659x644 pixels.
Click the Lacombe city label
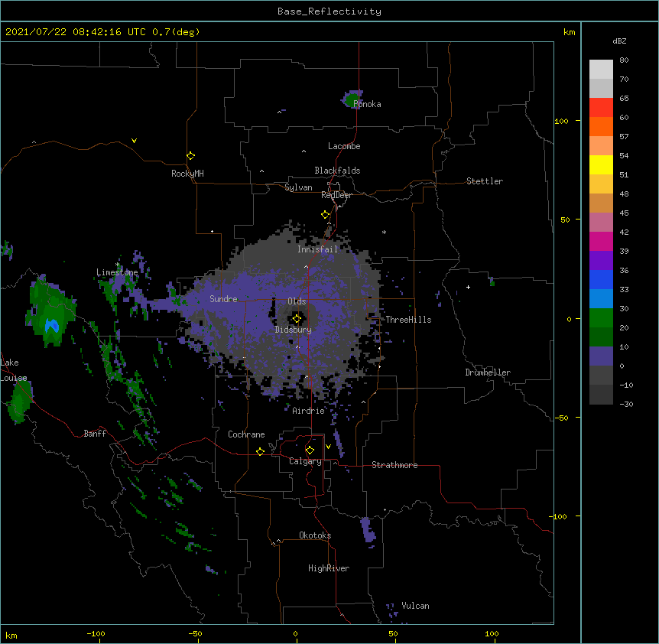(x=344, y=146)
